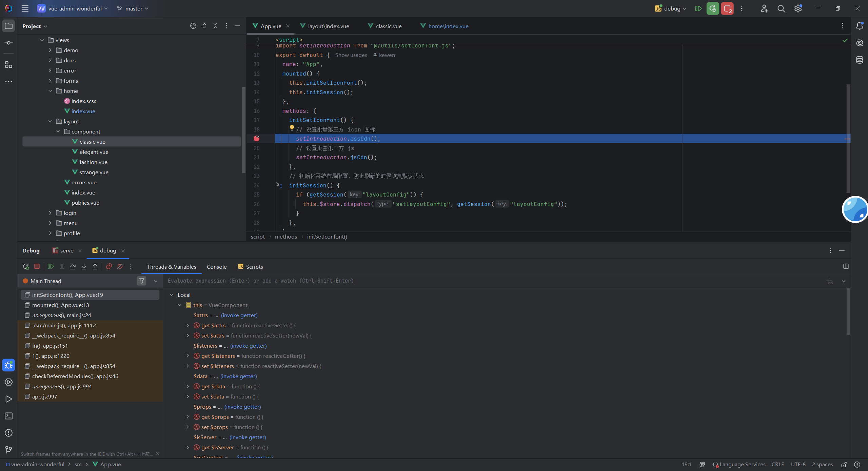Click invoke getter for $listeners
868x471 pixels.
(x=249, y=346)
